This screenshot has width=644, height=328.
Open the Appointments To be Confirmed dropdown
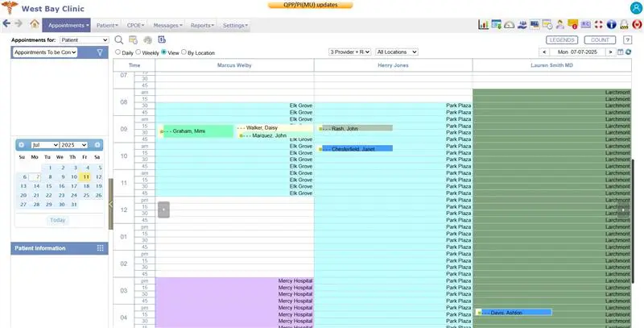click(x=45, y=52)
